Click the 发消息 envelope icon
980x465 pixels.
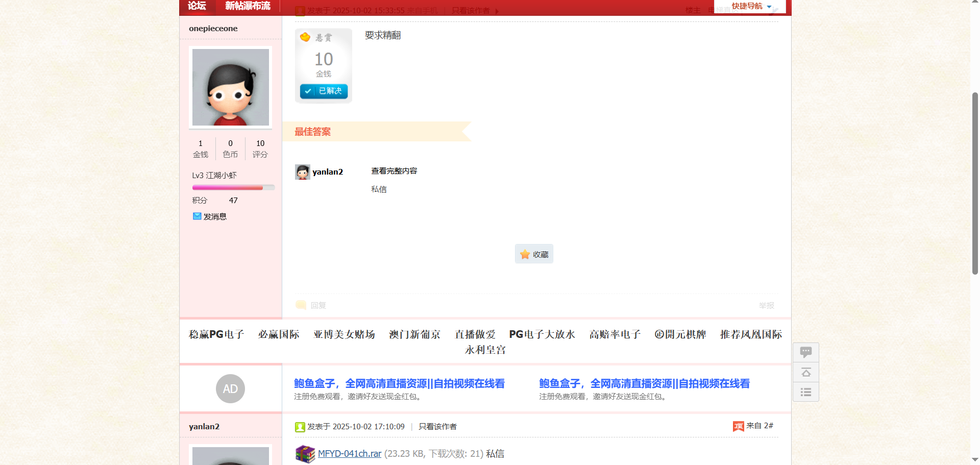197,216
